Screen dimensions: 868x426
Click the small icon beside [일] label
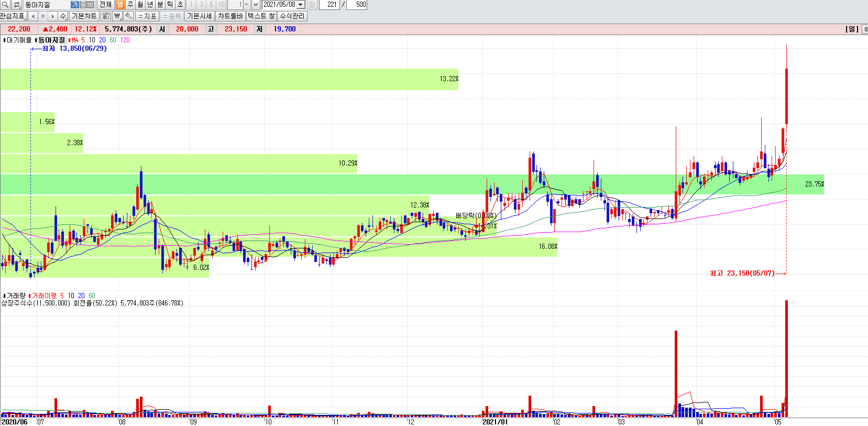[865, 29]
